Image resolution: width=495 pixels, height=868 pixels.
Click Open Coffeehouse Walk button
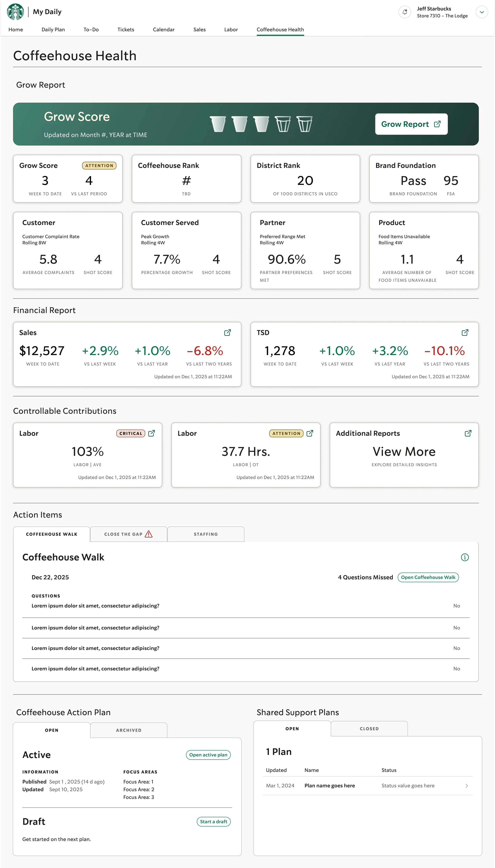tap(428, 577)
